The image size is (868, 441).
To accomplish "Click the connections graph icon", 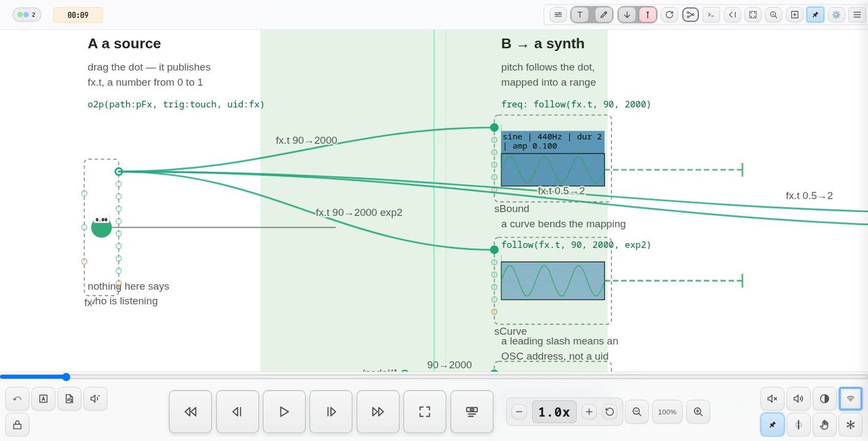I will click(x=690, y=15).
